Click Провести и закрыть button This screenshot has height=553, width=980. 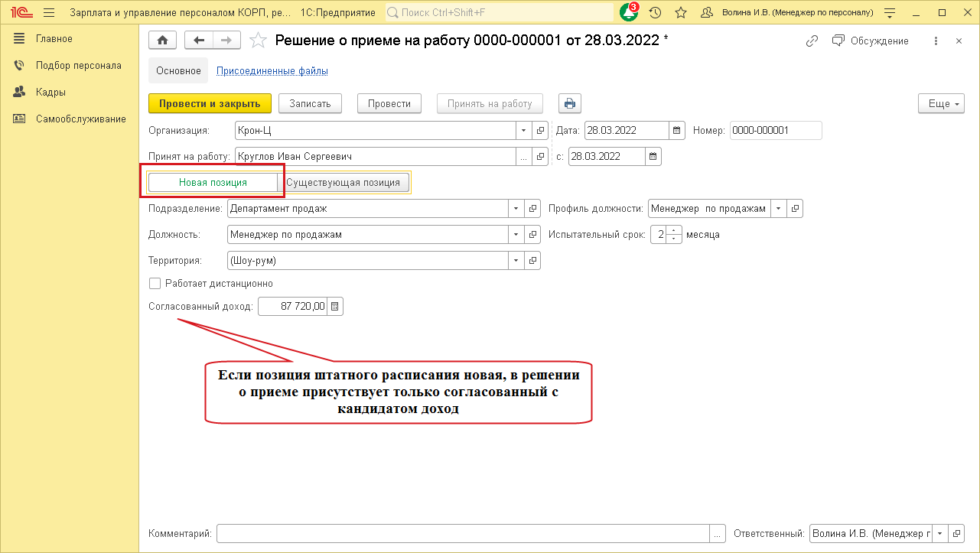tap(210, 104)
